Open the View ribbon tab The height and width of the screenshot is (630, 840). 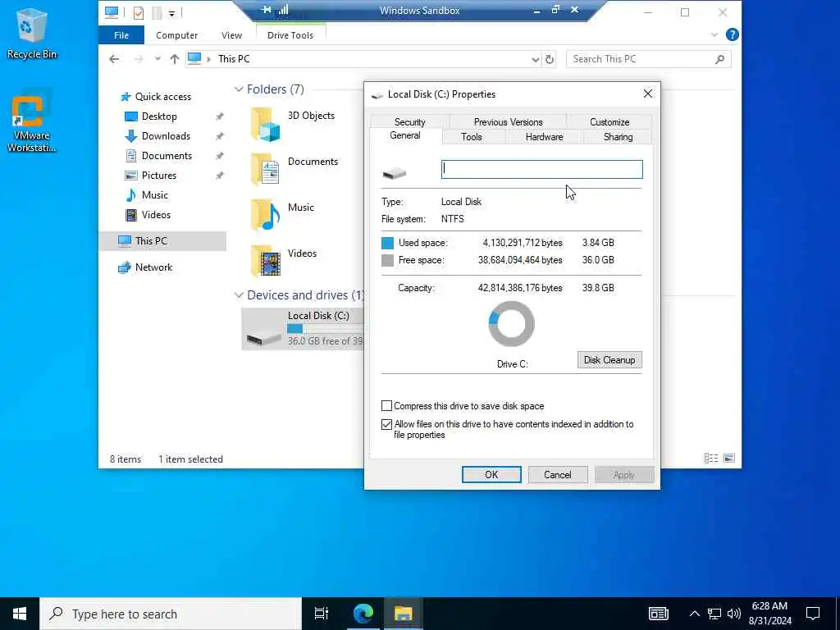(x=231, y=34)
